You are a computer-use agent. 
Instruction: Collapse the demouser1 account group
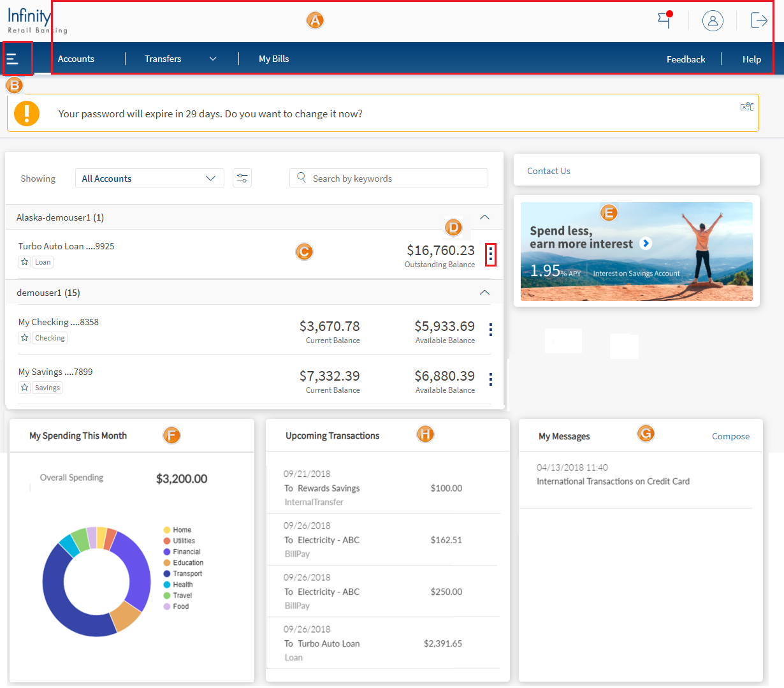pyautogui.click(x=484, y=293)
